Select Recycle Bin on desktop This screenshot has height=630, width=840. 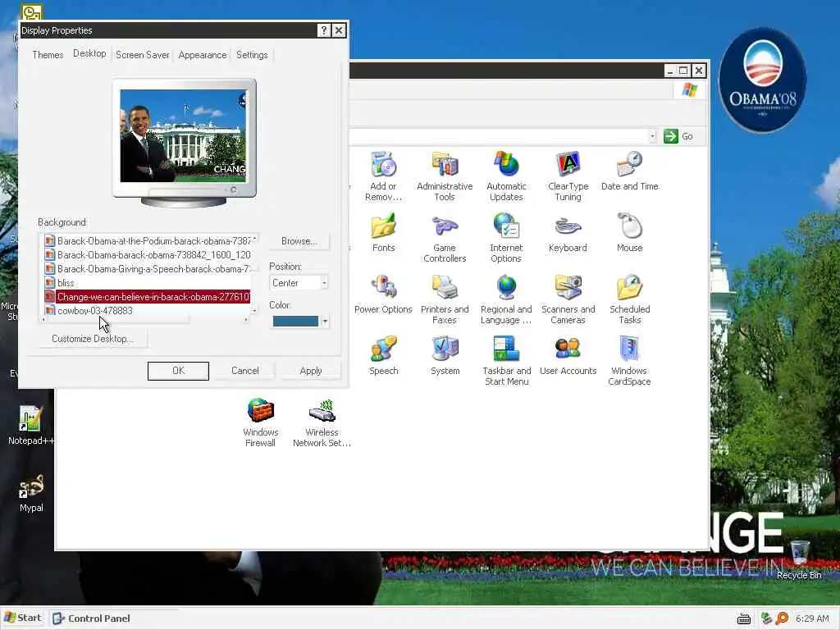pos(799,560)
